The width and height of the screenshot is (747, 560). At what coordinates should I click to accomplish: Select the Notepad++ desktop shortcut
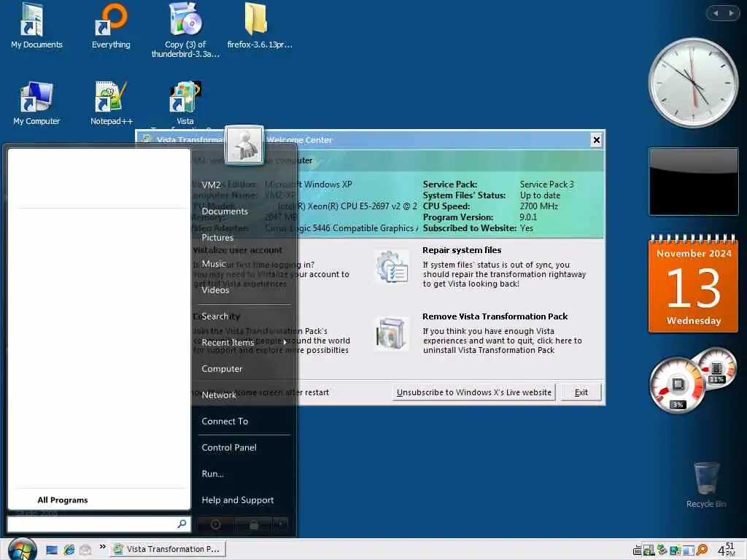(x=111, y=103)
